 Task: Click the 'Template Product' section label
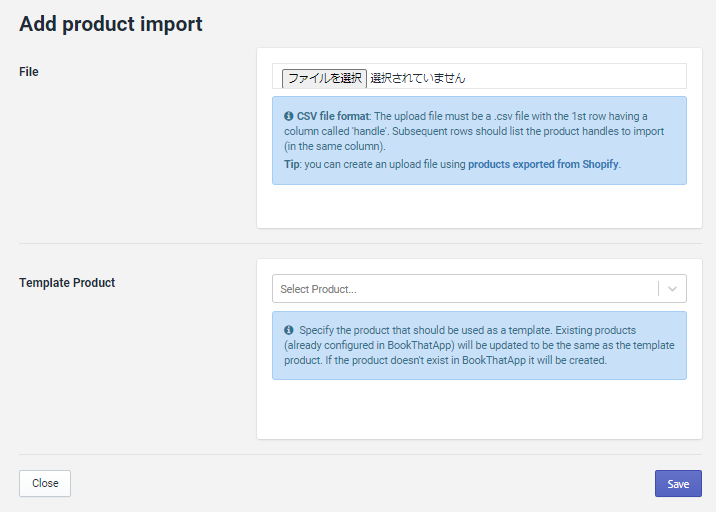pyautogui.click(x=67, y=283)
